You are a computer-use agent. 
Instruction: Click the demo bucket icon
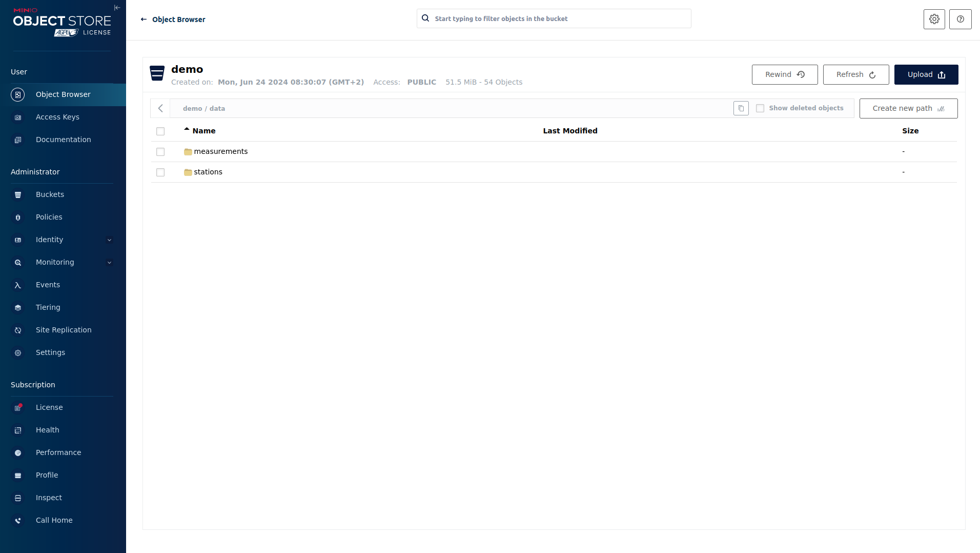click(157, 73)
